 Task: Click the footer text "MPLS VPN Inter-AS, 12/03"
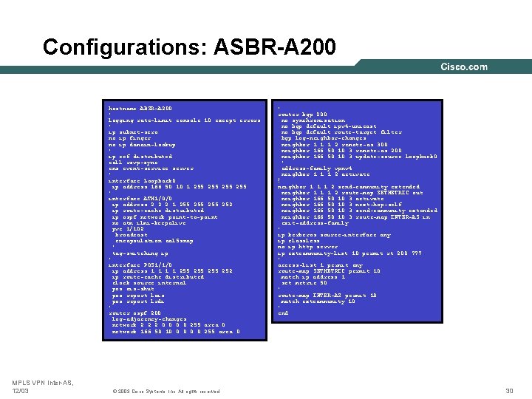(x=43, y=386)
